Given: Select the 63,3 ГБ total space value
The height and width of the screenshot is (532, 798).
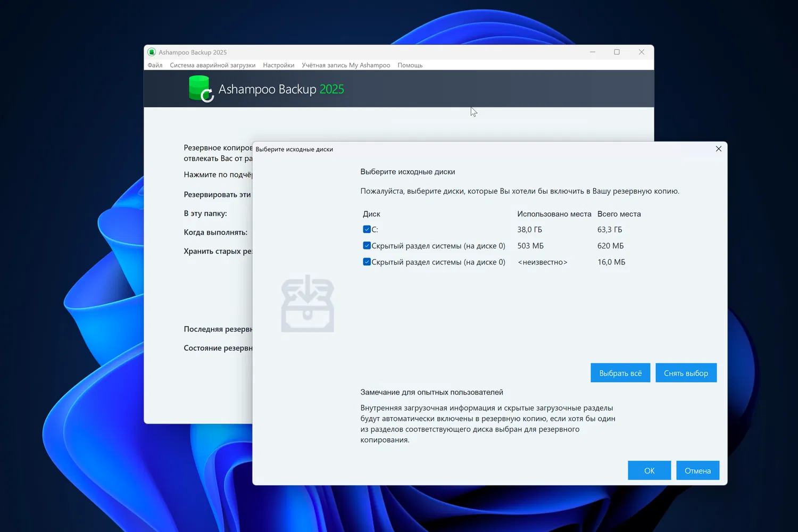Looking at the screenshot, I should point(610,230).
